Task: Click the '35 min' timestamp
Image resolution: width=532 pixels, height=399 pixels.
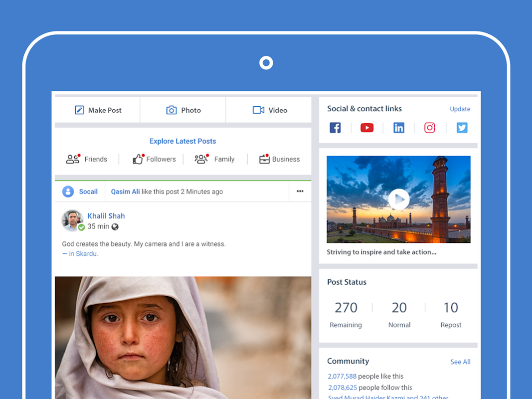Action: [98, 226]
